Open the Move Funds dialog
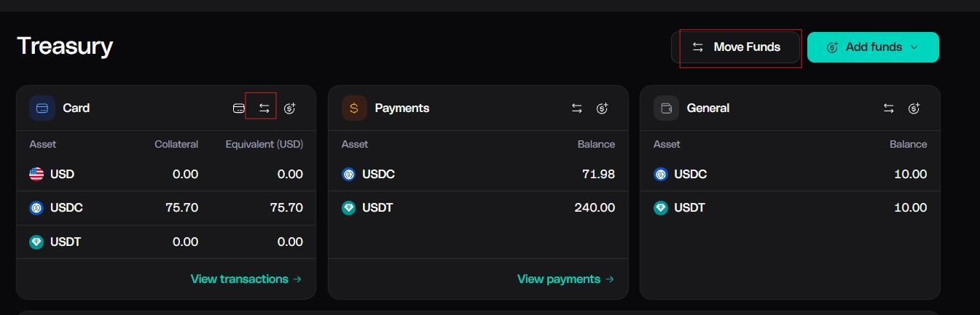Image resolution: width=980 pixels, height=315 pixels. (x=736, y=47)
